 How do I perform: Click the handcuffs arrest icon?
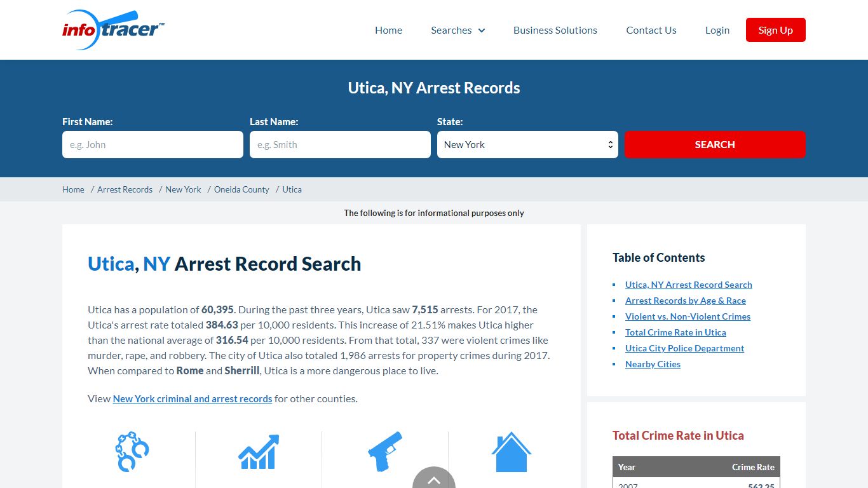pyautogui.click(x=132, y=451)
